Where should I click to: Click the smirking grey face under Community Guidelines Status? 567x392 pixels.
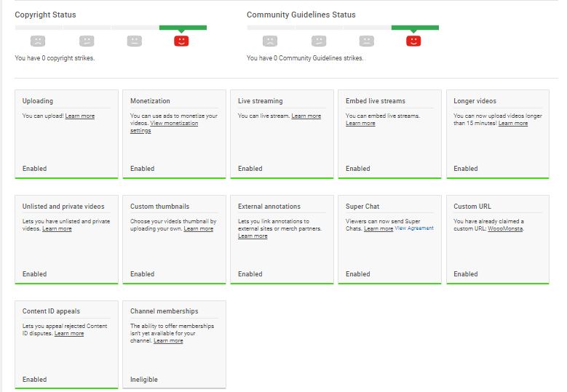click(319, 41)
